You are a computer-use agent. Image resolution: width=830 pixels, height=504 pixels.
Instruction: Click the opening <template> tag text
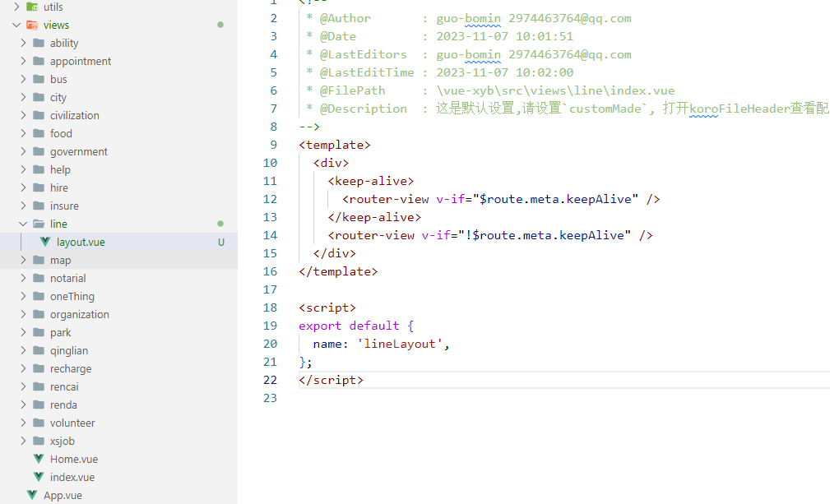coord(335,145)
